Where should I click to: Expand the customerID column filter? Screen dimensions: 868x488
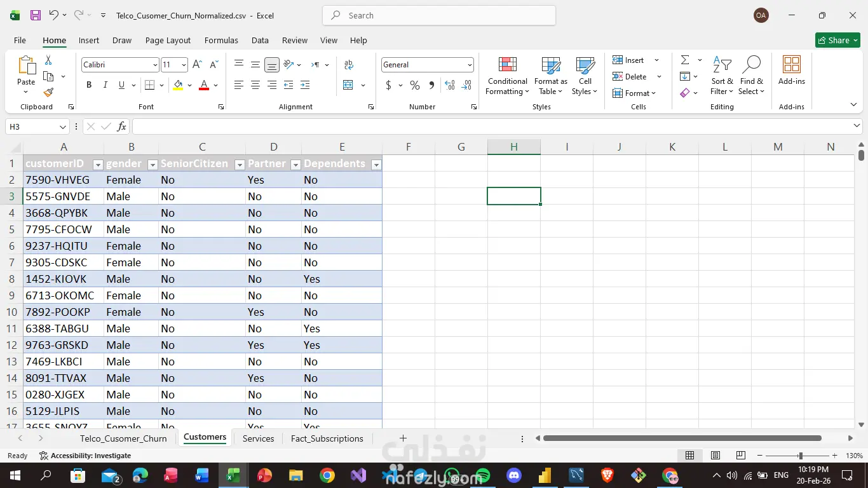[98, 165]
